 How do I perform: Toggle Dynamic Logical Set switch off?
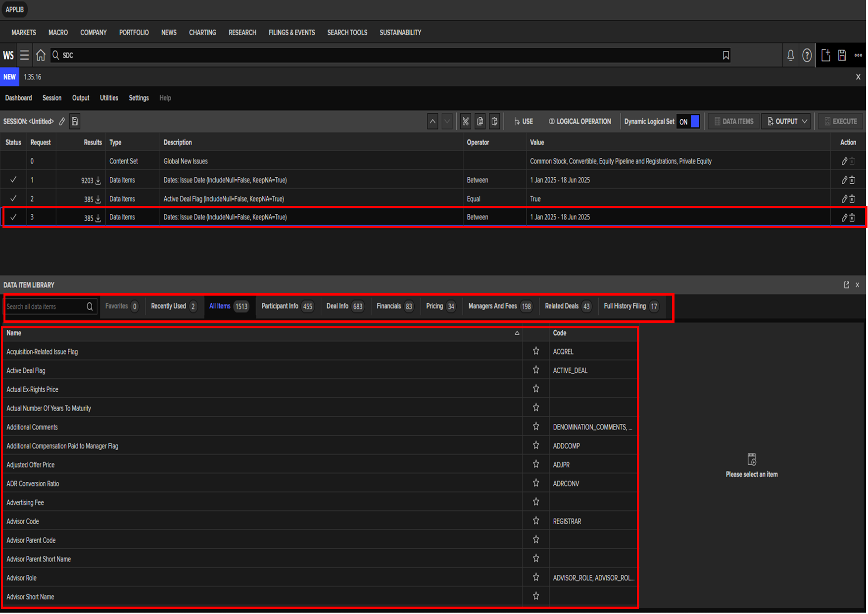pos(688,122)
